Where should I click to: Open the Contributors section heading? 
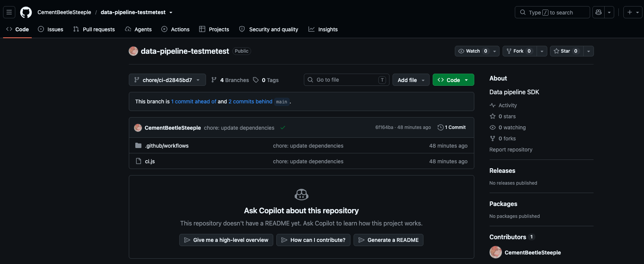point(508,237)
